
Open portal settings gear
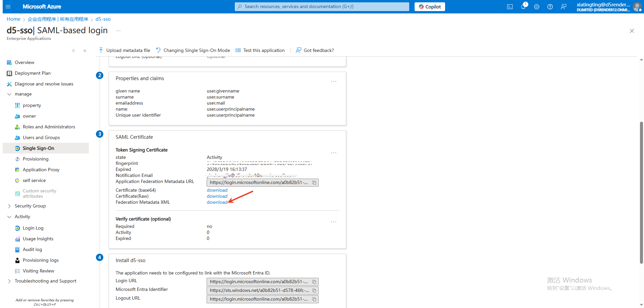(x=537, y=7)
